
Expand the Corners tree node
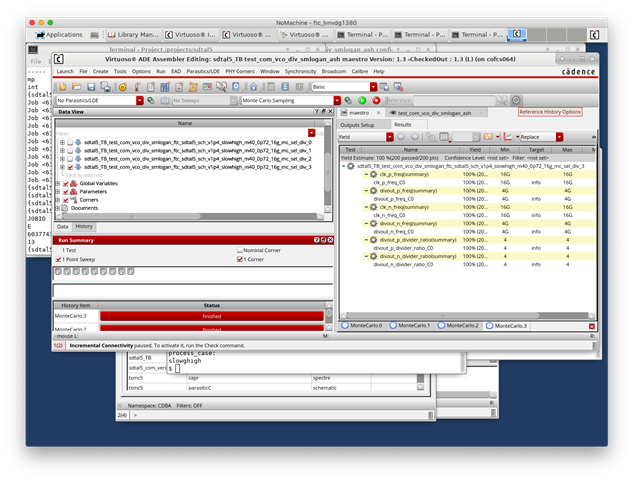[59, 199]
